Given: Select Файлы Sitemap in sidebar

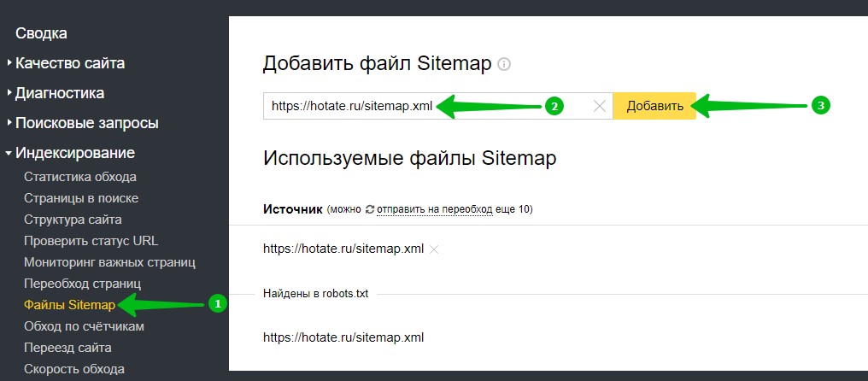Looking at the screenshot, I should pos(70,305).
